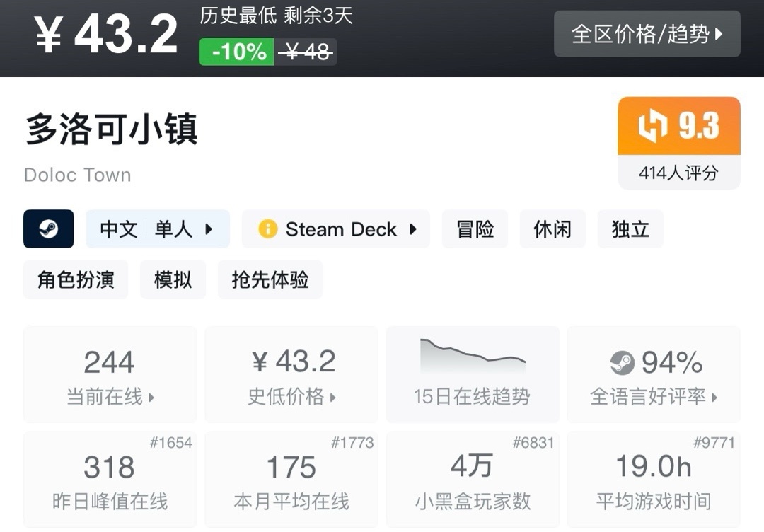
Task: Click the Steam logo beside 94% rating
Action: pos(623,363)
